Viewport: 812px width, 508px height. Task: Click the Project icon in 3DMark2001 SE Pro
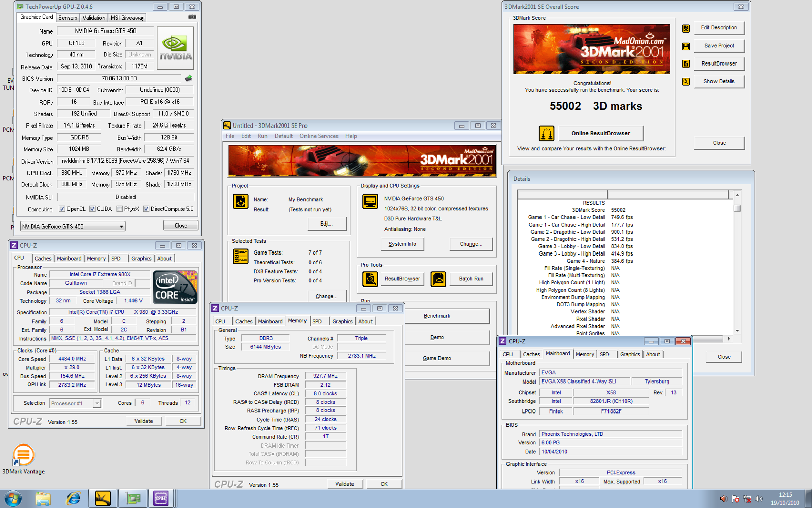(241, 201)
